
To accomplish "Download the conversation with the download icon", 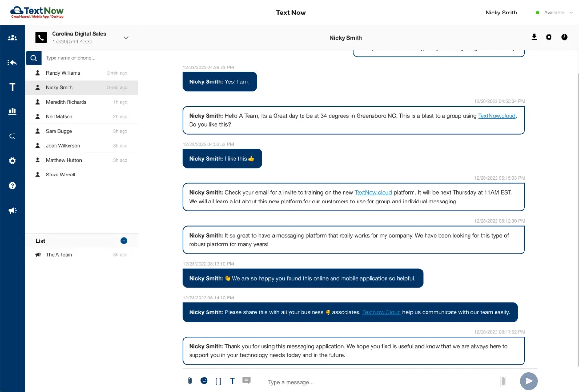I will pos(534,37).
